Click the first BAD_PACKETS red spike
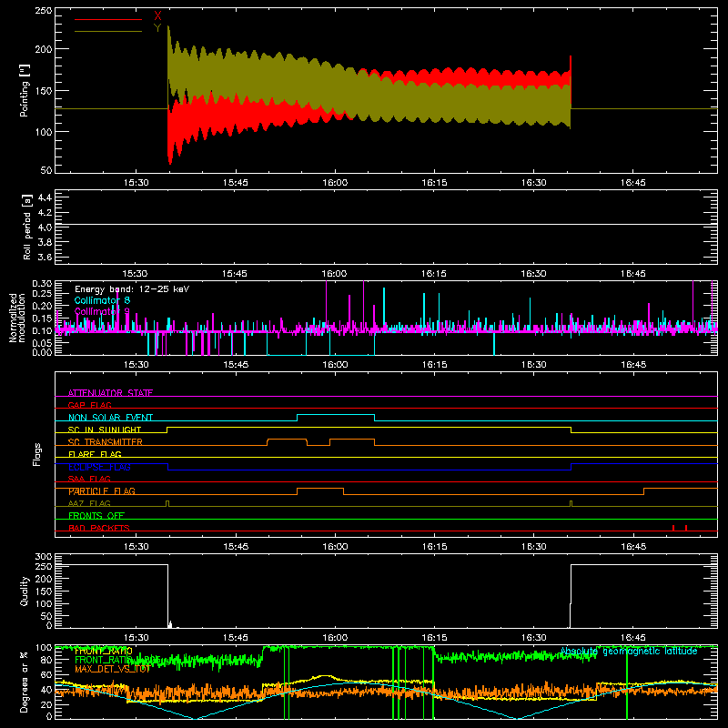This screenshot has height=728, width=728. [673, 528]
